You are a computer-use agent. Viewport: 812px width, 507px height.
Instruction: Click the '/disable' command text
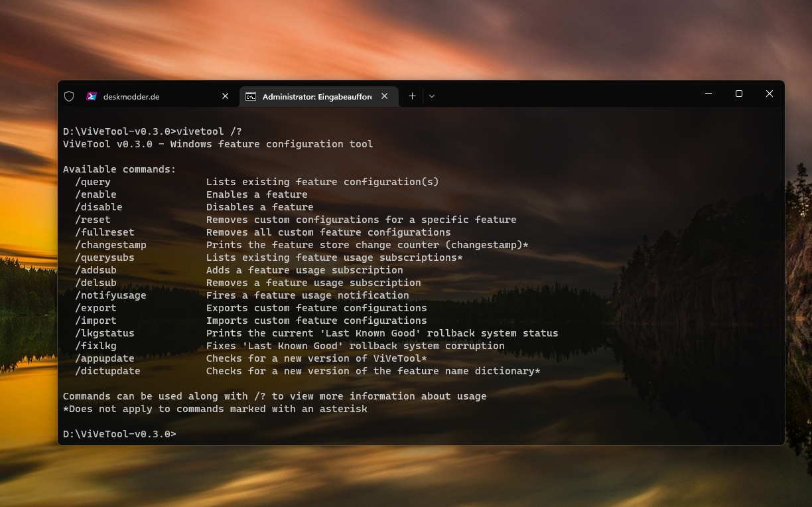click(x=99, y=207)
